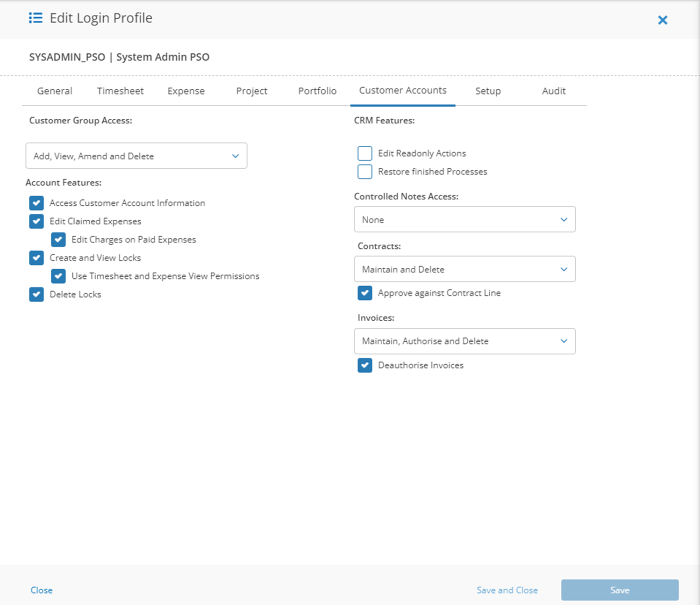Uncheck Access Customer Account Information
The width and height of the screenshot is (700, 605).
pos(36,203)
